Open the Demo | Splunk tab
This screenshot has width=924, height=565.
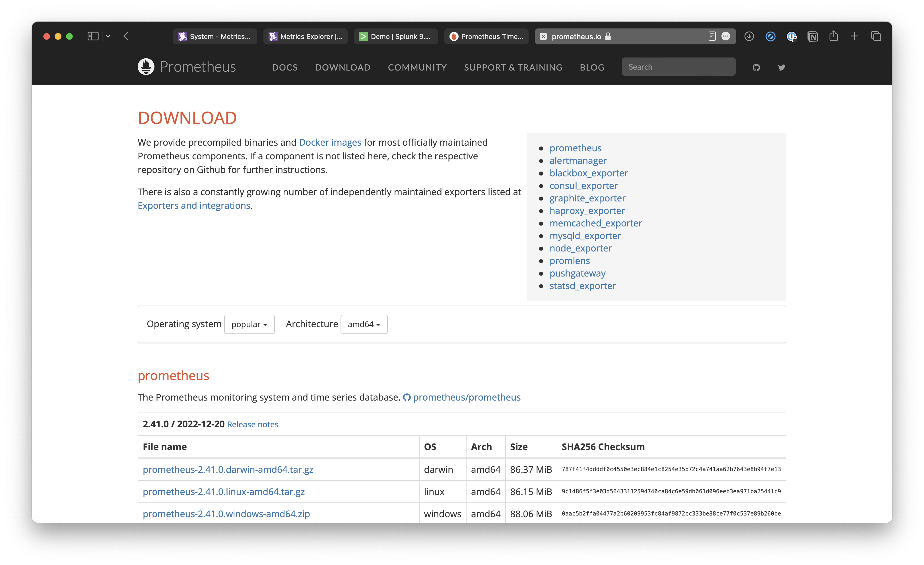(396, 36)
